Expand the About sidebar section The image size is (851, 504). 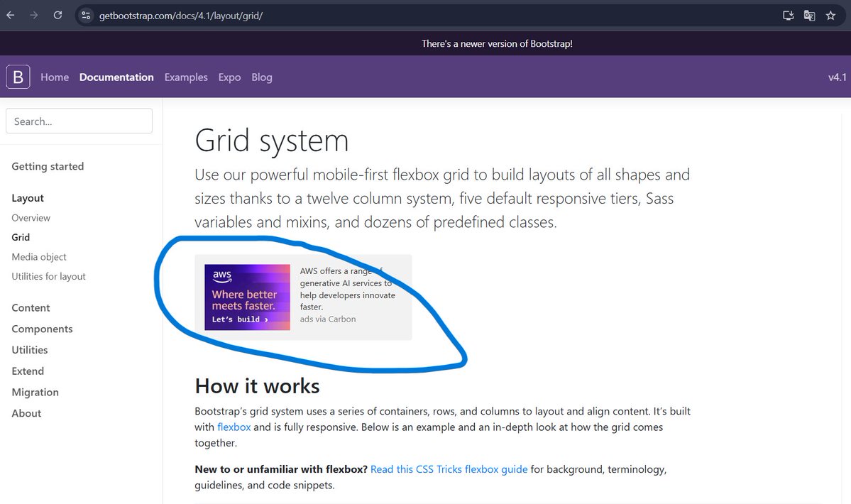tap(26, 413)
